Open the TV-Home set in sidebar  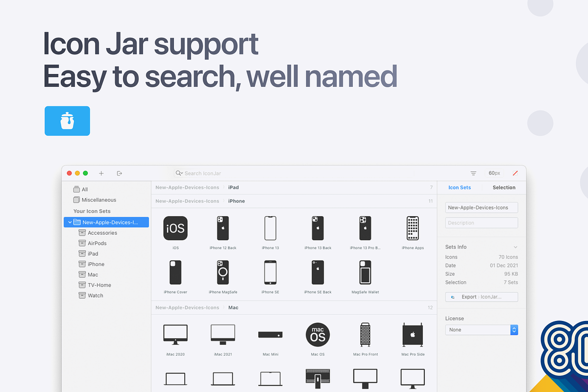(x=95, y=285)
